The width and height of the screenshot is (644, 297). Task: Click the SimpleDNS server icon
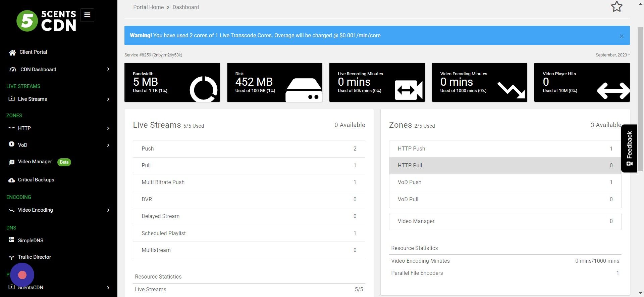11,240
